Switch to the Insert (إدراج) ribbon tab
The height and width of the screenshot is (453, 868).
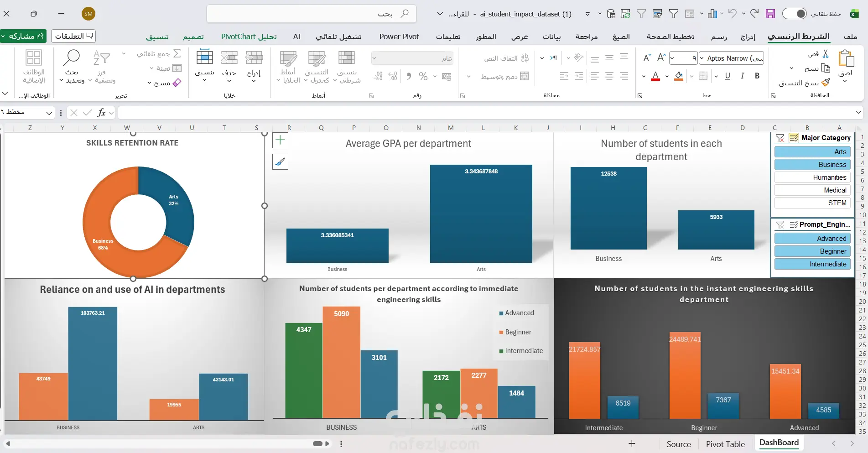pos(748,36)
